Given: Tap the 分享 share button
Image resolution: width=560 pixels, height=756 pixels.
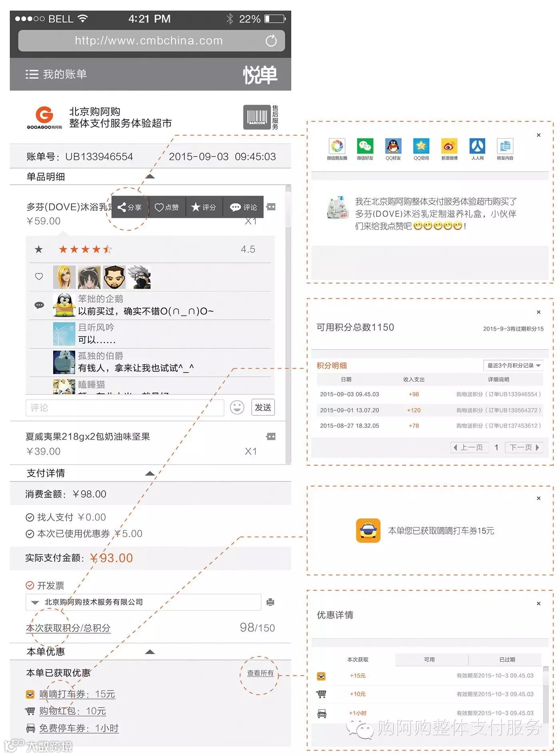Looking at the screenshot, I should pyautogui.click(x=130, y=207).
